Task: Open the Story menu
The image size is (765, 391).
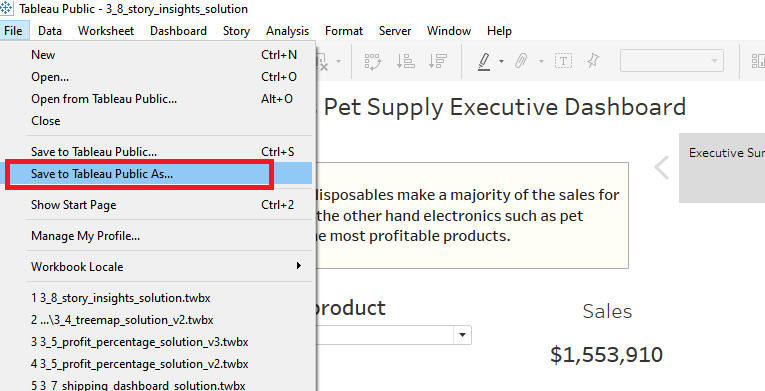Action: click(236, 31)
